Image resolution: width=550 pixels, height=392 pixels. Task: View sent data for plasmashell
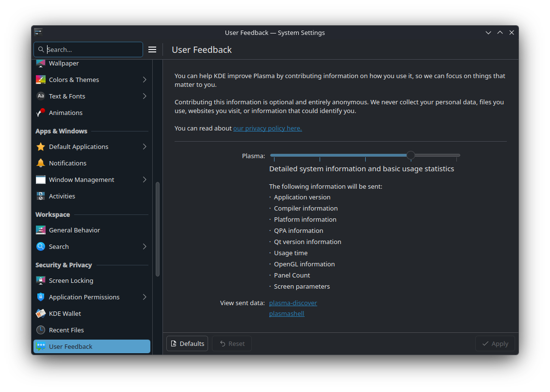tap(287, 313)
